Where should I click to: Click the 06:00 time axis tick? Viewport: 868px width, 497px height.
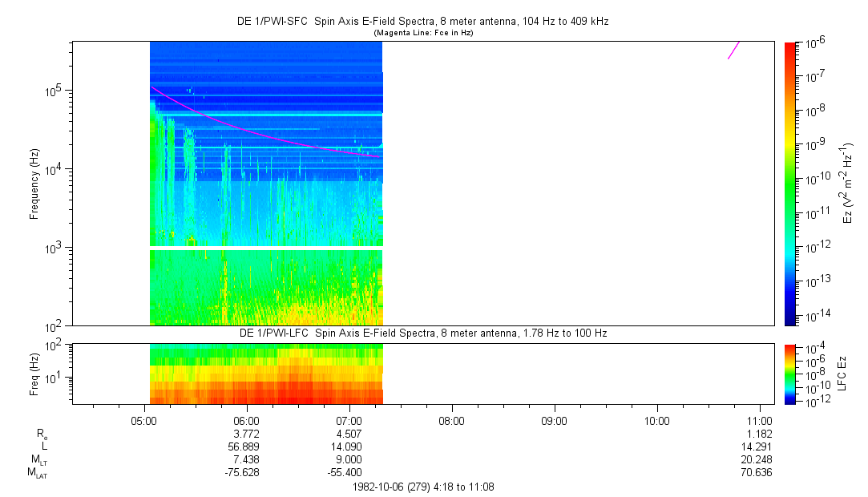[x=247, y=421]
